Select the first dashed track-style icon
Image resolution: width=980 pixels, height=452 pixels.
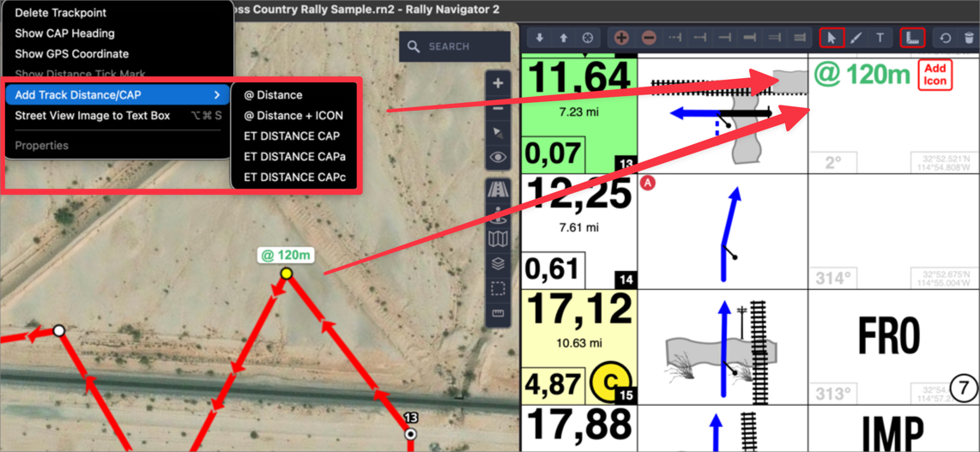675,38
